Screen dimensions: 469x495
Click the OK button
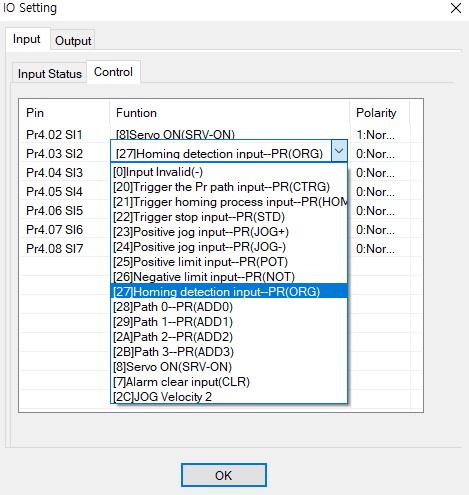pos(224,475)
